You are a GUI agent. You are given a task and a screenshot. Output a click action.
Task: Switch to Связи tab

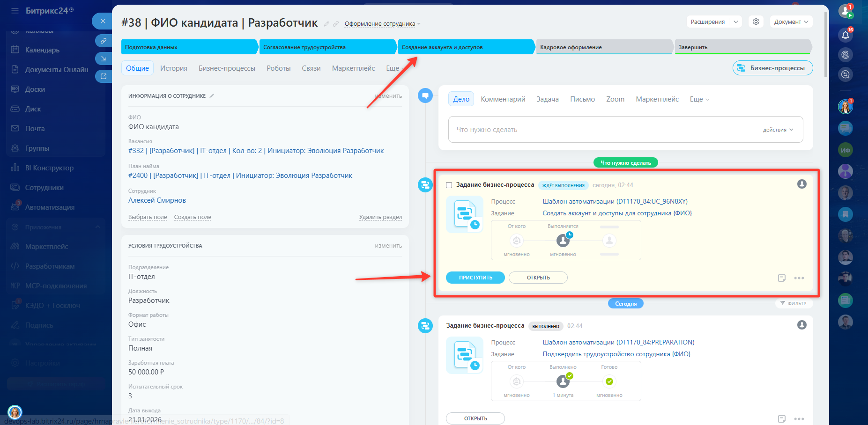[x=311, y=68]
